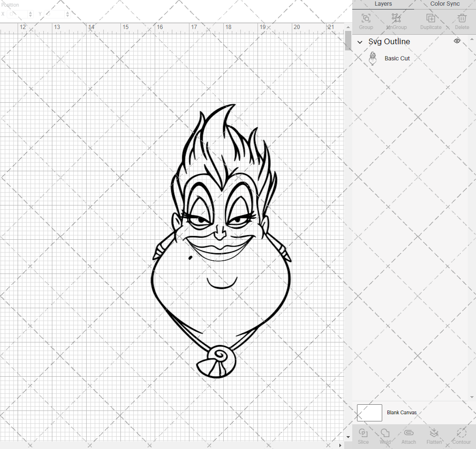Duplicate the selected layer
Viewport: 476px width, 449px height.
[x=431, y=18]
